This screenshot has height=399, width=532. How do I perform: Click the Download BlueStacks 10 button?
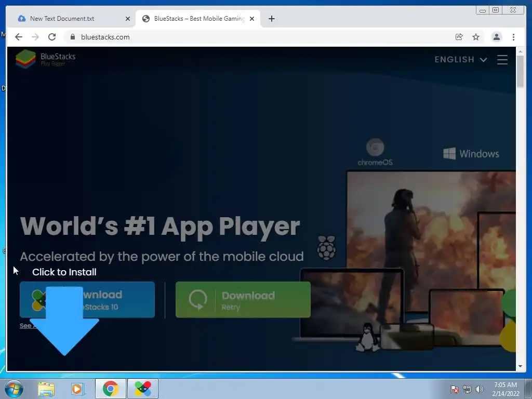(87, 300)
